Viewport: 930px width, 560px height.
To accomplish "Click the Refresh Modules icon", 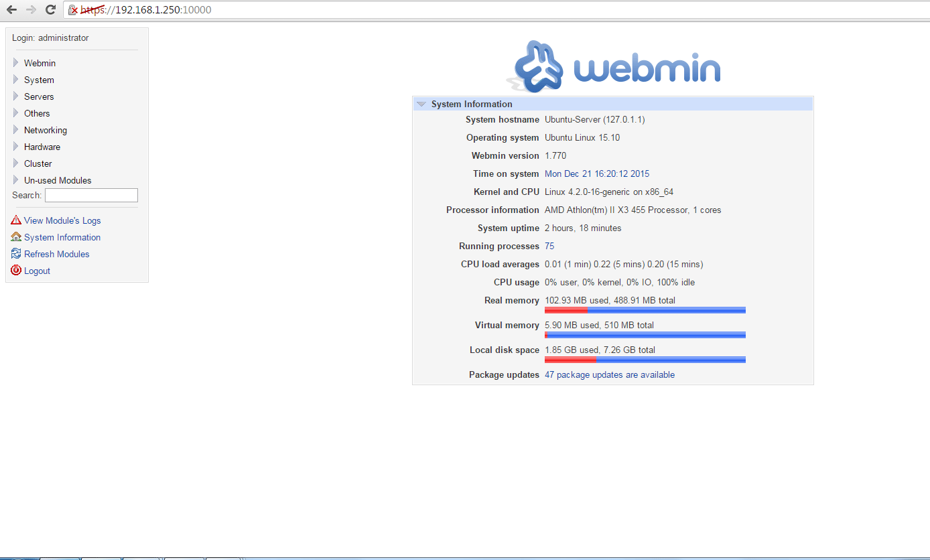I will pyautogui.click(x=16, y=254).
